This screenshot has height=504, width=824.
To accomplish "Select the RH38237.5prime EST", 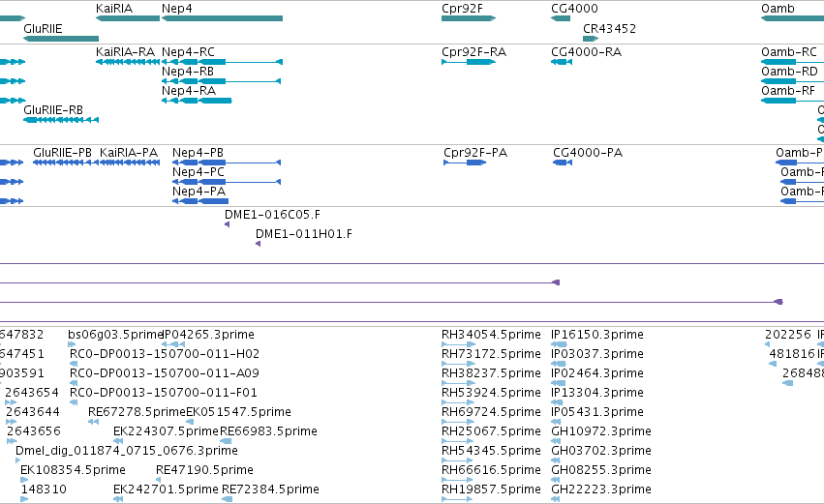I will pos(458,383).
